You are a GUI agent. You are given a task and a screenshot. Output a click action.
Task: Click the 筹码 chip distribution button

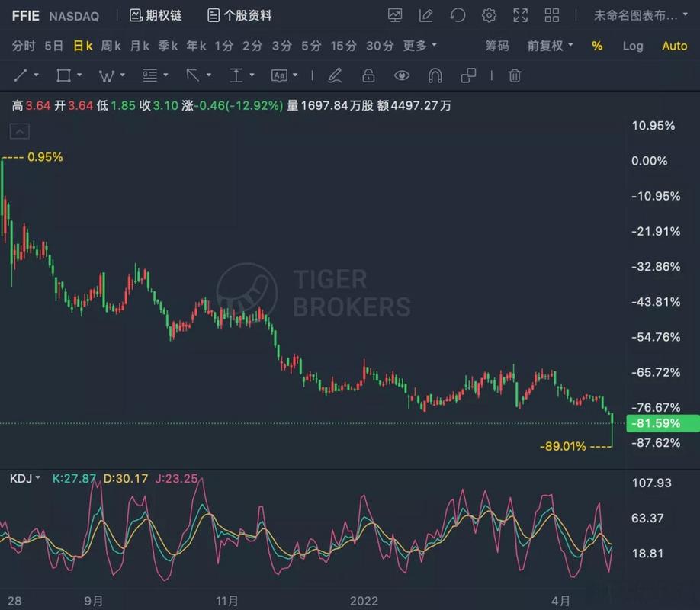pos(497,46)
